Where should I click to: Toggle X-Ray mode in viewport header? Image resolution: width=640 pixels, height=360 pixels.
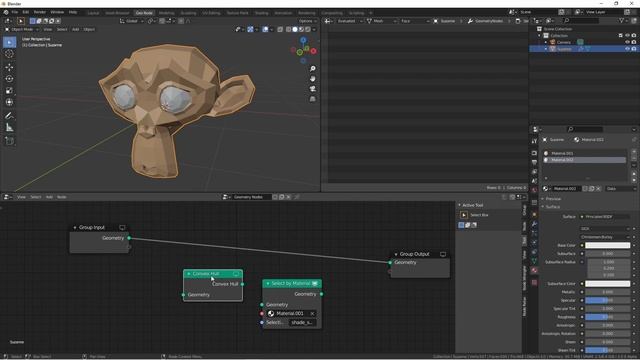(x=280, y=29)
